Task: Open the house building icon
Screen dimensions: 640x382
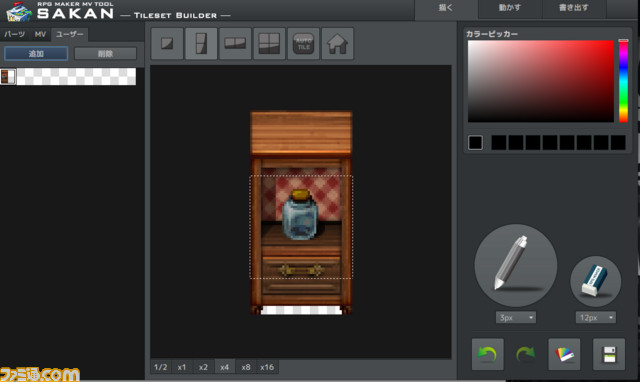Action: point(338,44)
